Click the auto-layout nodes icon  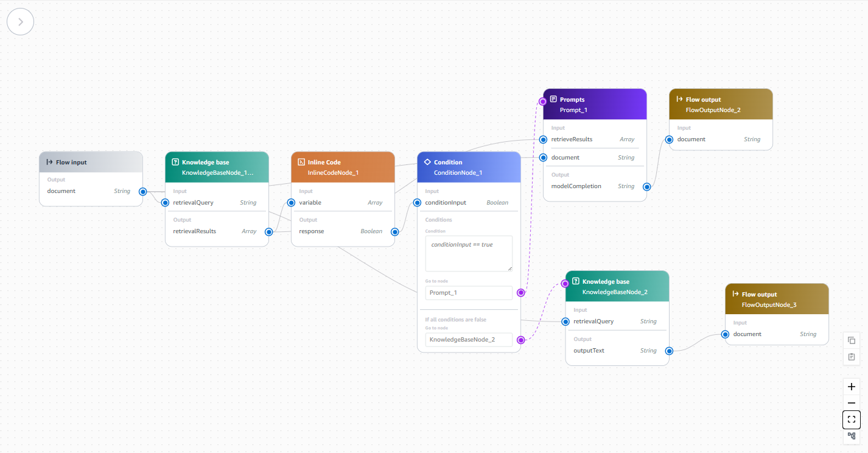(x=852, y=436)
